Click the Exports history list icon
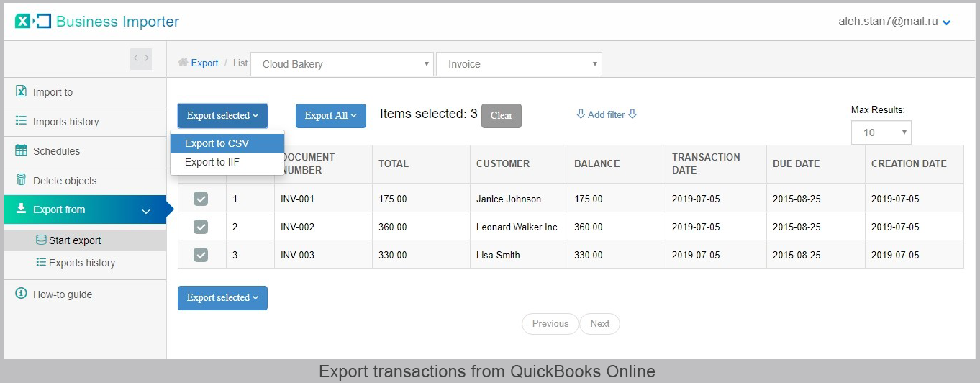Viewport: 980px width, 383px height. [x=41, y=262]
